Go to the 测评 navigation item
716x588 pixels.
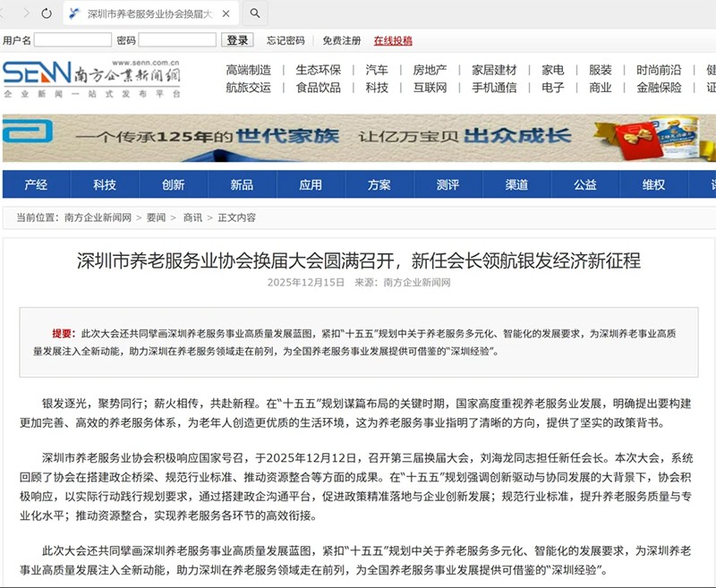click(x=448, y=184)
